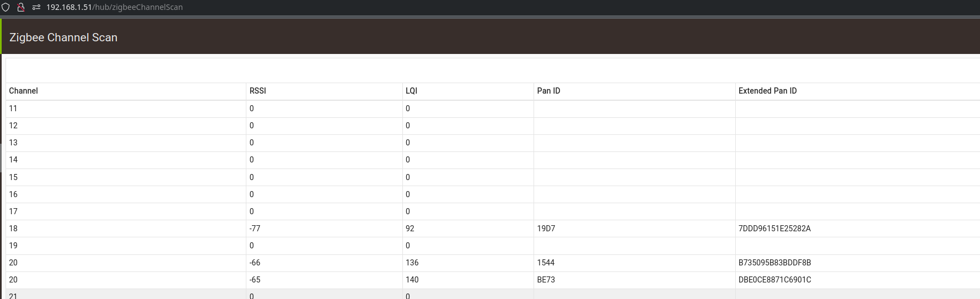Click the Zigbee Channel Scan page title

pyautogui.click(x=63, y=37)
